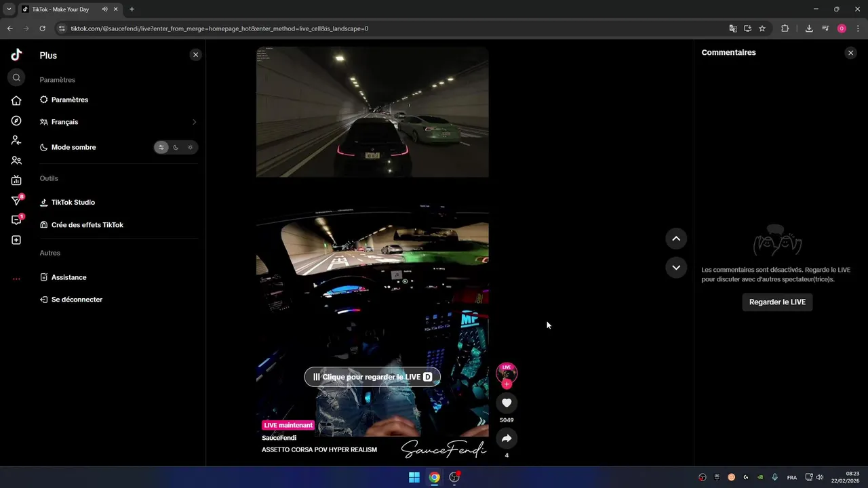Open Messages paper-plane icon with badge 8

coord(16,201)
